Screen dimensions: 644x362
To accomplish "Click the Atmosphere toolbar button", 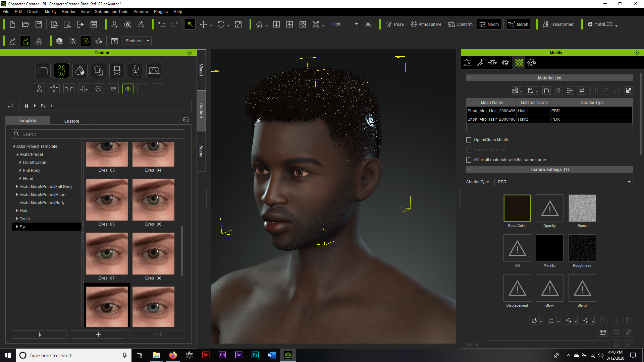I will [426, 24].
